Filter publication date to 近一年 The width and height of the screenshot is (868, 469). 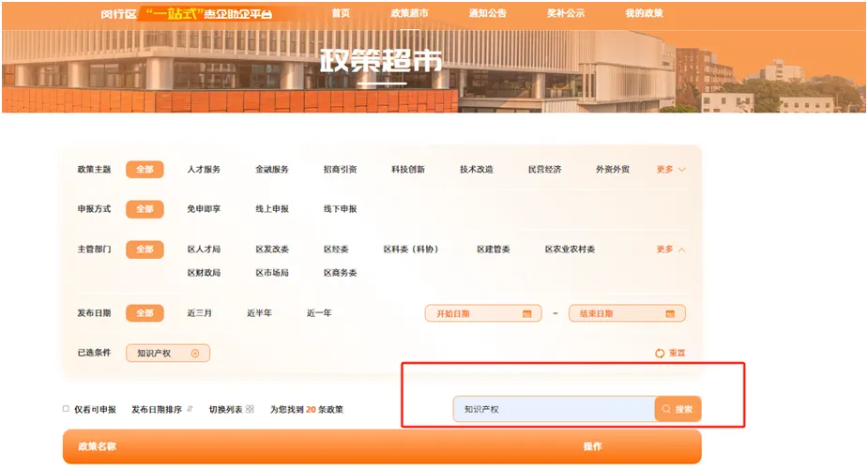click(x=319, y=313)
